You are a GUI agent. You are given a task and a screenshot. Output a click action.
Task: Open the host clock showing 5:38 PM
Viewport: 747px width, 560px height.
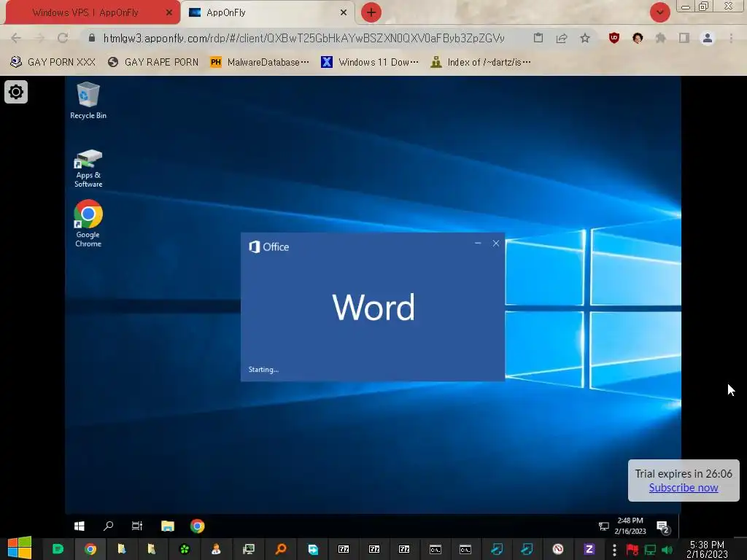(x=707, y=549)
